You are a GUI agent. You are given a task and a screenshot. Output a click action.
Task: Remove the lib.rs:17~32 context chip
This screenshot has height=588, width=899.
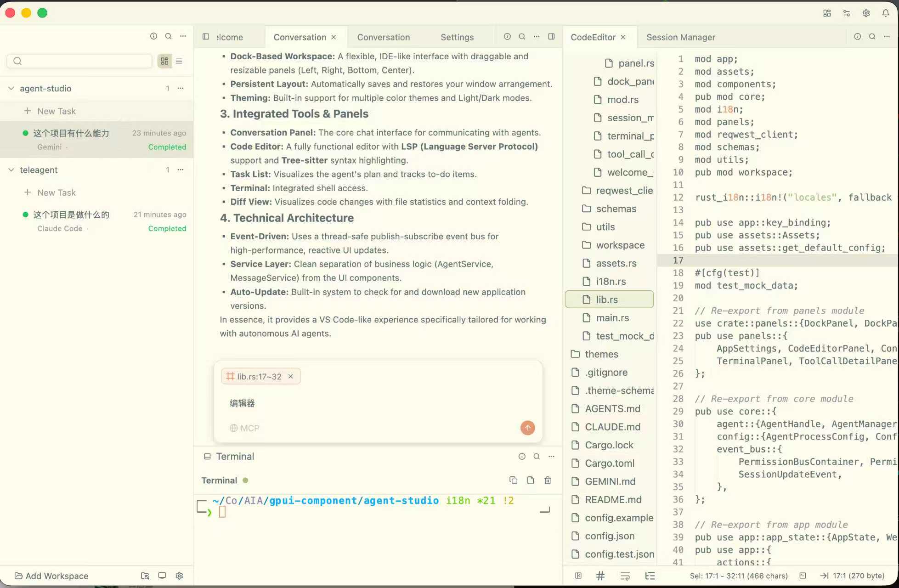tap(291, 376)
